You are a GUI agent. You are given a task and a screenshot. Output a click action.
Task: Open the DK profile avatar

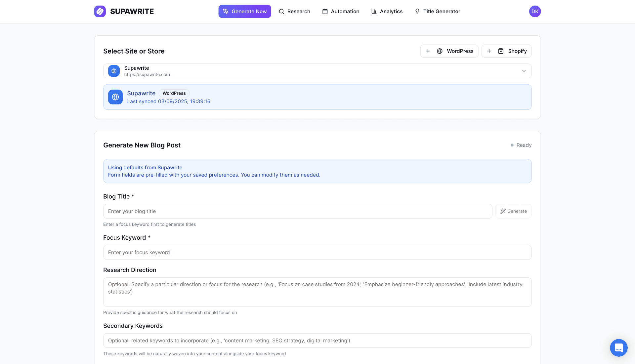[x=535, y=11]
